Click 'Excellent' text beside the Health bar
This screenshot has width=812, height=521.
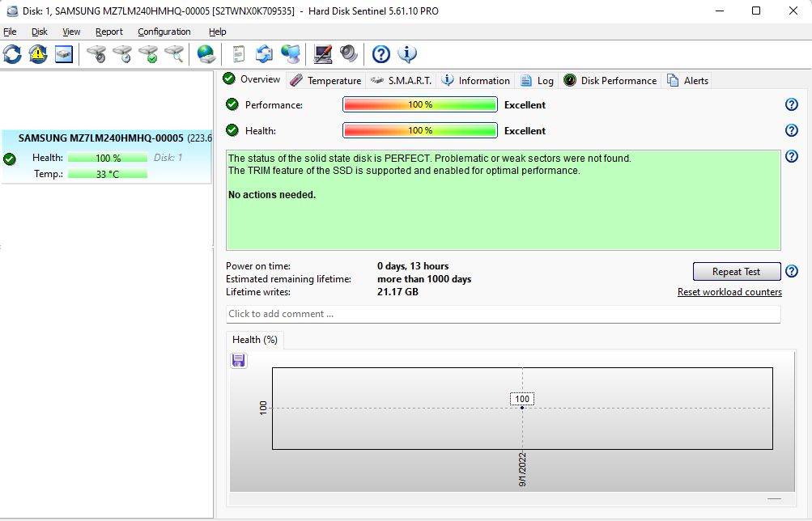525,130
